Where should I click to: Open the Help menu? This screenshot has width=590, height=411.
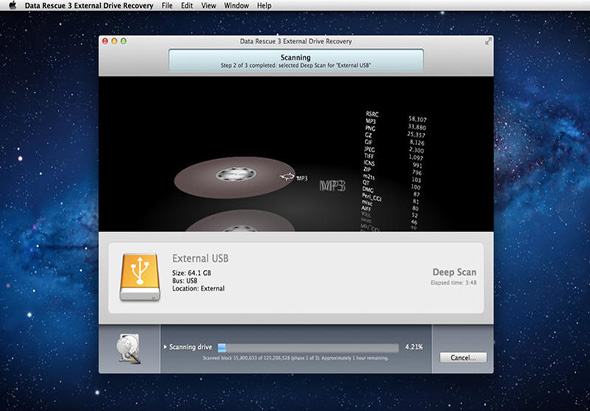[x=264, y=6]
